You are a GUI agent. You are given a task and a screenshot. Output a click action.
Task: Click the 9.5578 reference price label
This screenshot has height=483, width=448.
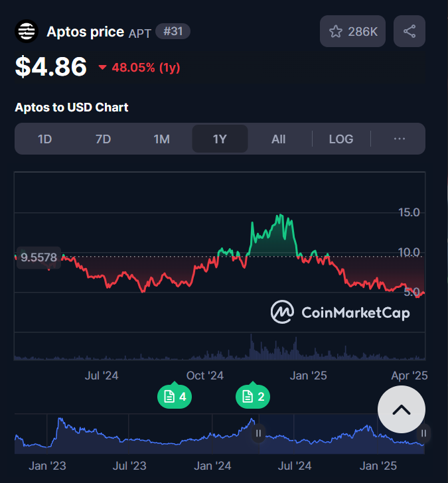point(38,257)
